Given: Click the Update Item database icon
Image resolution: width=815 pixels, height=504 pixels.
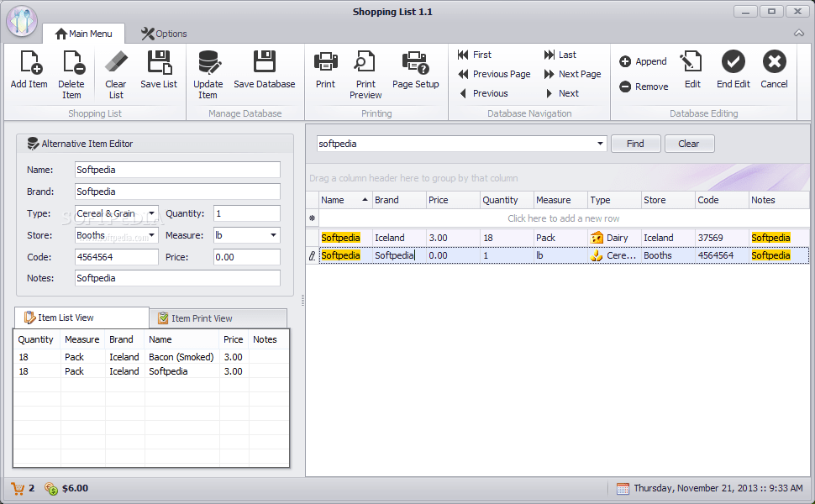Looking at the screenshot, I should coord(208,63).
